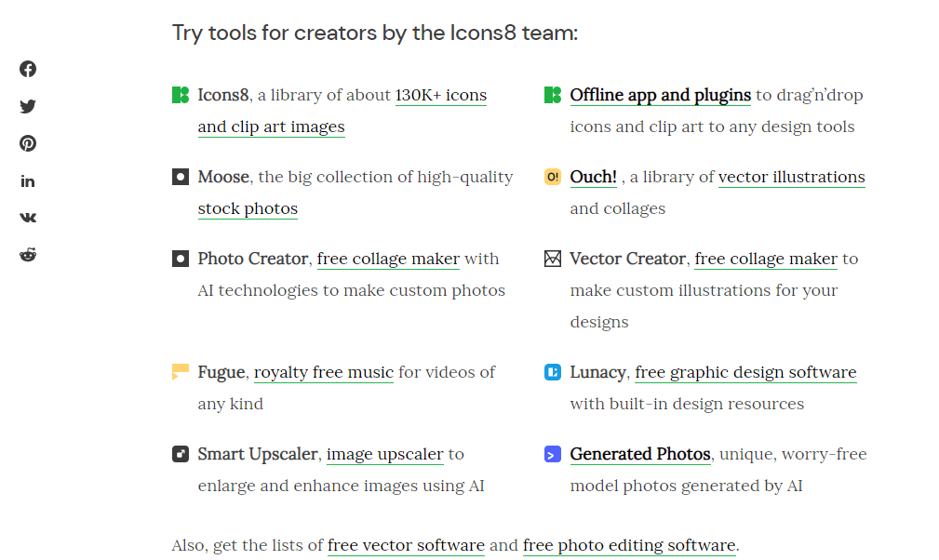Image resolution: width=939 pixels, height=560 pixels.
Task: Click the 'Lunacy' product name text
Action: click(597, 373)
